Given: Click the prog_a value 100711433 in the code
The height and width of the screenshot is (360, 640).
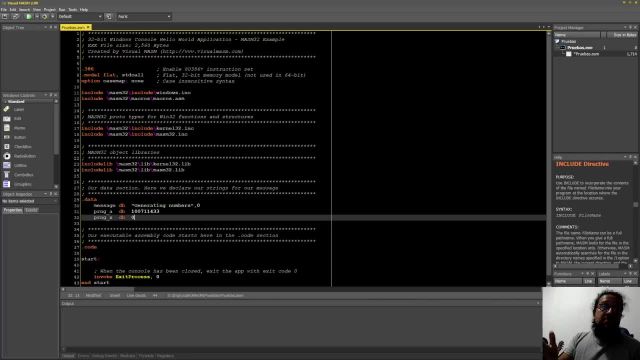Looking at the screenshot, I should 145,211.
